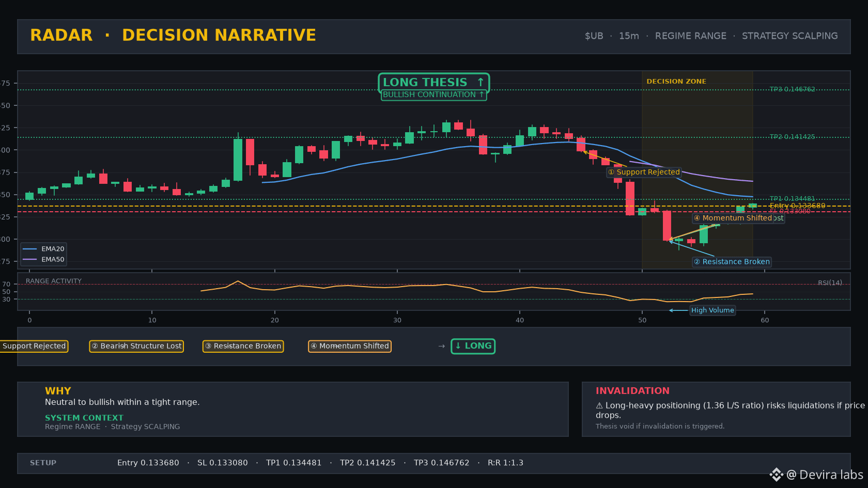Click the RSI(14) indicator label

click(x=830, y=282)
